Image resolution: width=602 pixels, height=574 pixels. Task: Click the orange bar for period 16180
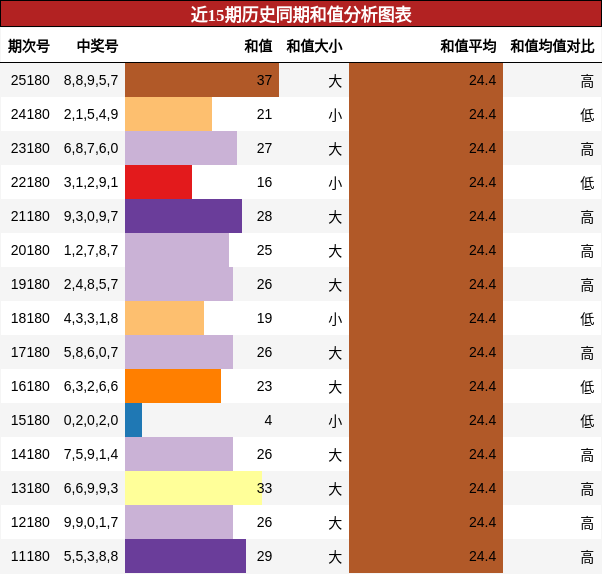tap(173, 386)
